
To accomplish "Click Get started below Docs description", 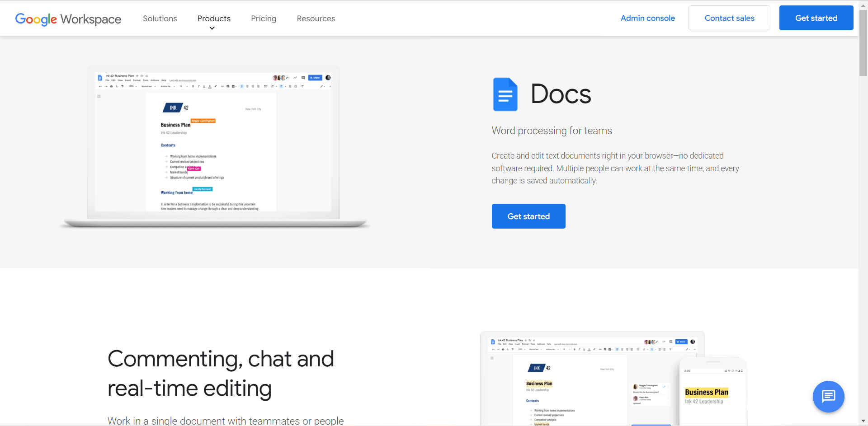I will pyautogui.click(x=528, y=216).
